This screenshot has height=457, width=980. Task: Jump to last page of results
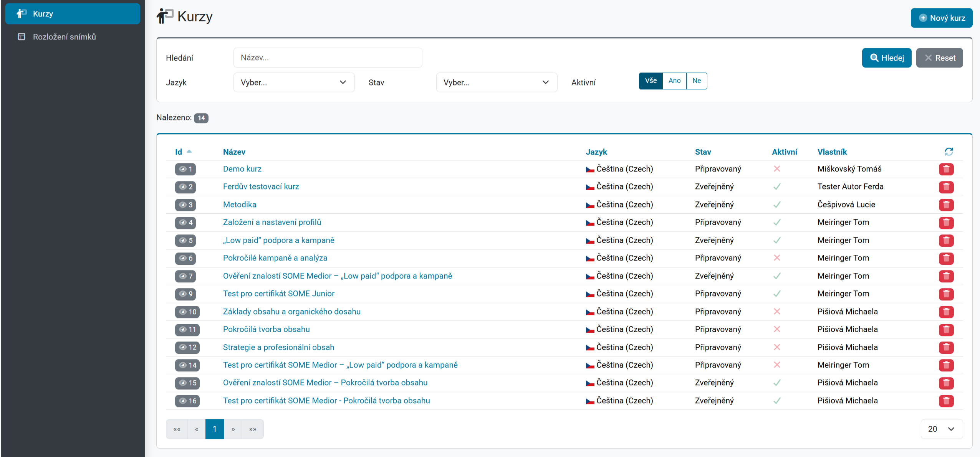(x=253, y=429)
